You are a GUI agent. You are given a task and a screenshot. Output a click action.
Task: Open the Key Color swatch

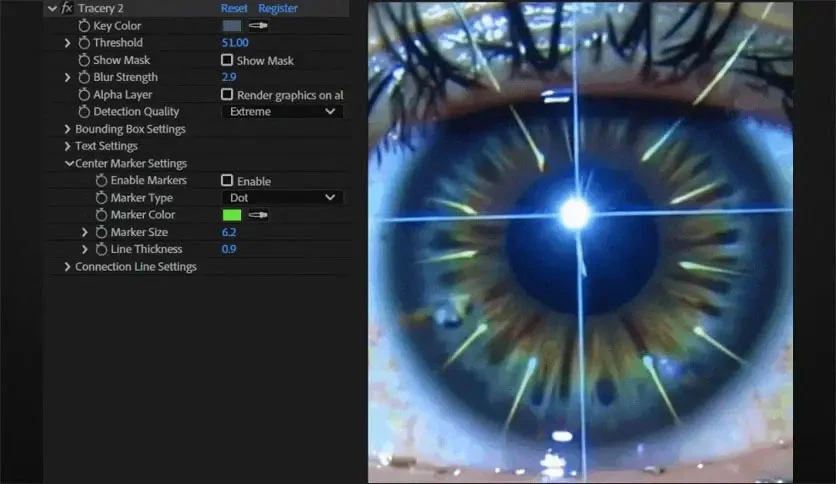tap(231, 25)
